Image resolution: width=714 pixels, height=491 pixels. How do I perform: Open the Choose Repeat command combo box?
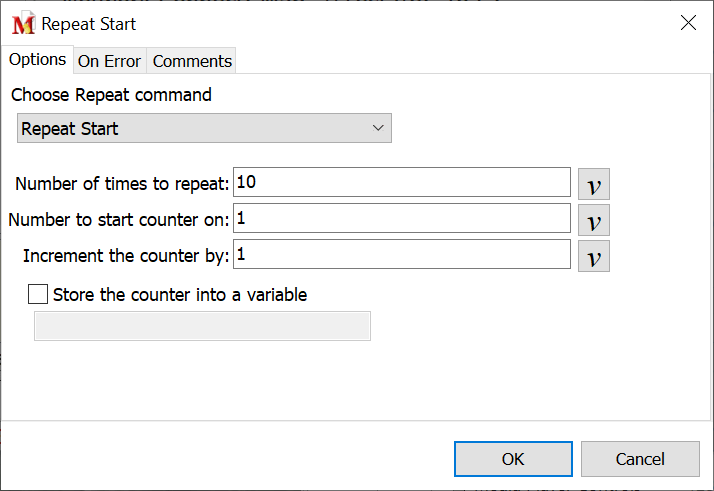(x=204, y=128)
